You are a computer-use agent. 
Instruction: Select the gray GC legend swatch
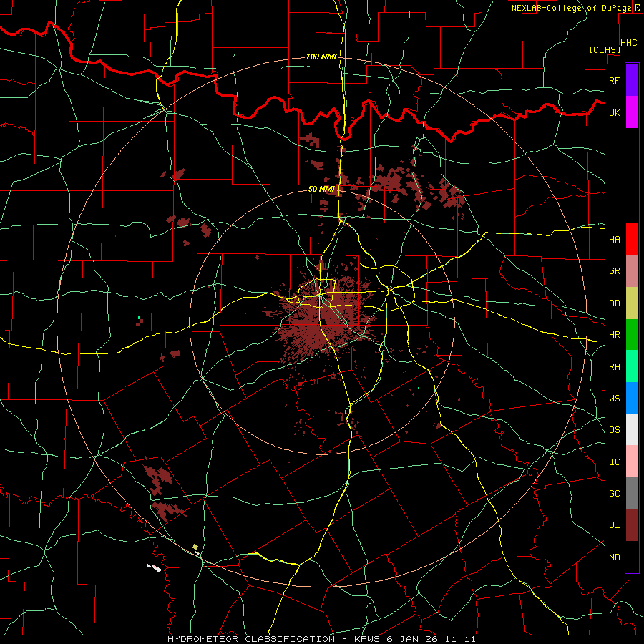[x=632, y=493]
